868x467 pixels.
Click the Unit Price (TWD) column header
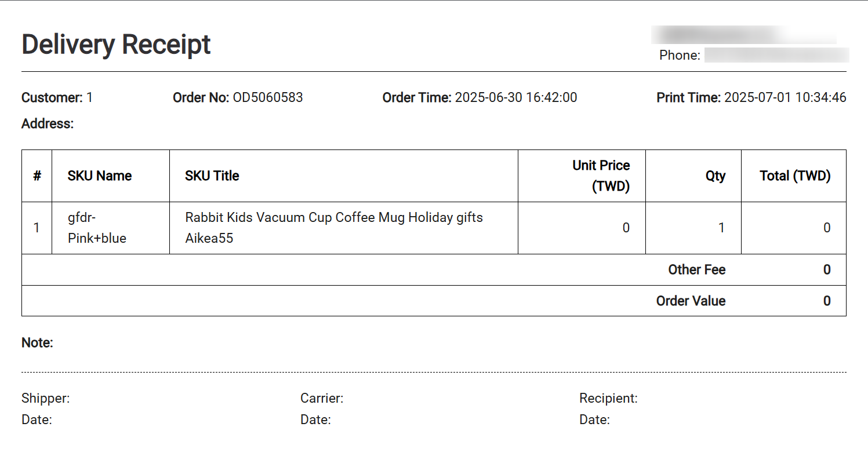(601, 176)
